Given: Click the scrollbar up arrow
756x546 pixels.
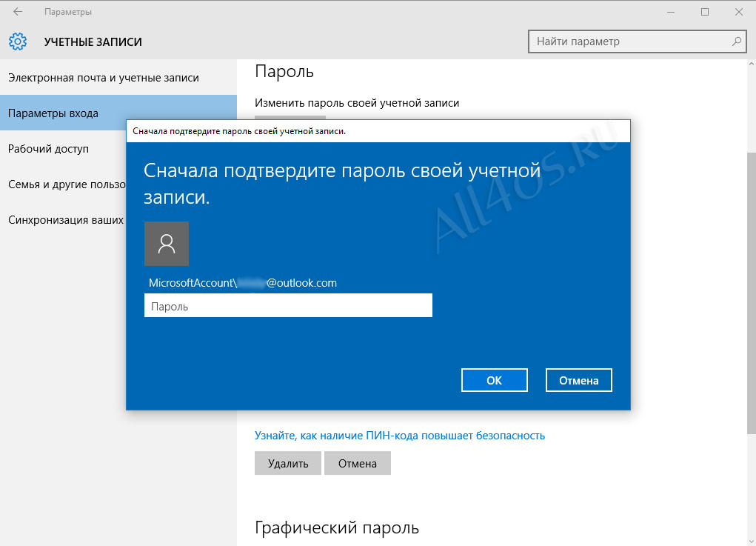Looking at the screenshot, I should click(x=751, y=64).
